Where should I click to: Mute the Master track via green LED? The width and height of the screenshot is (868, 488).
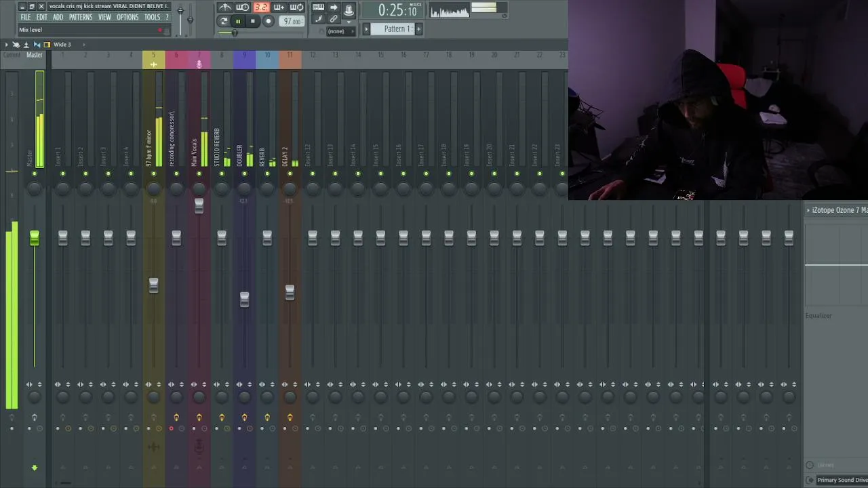click(x=35, y=174)
